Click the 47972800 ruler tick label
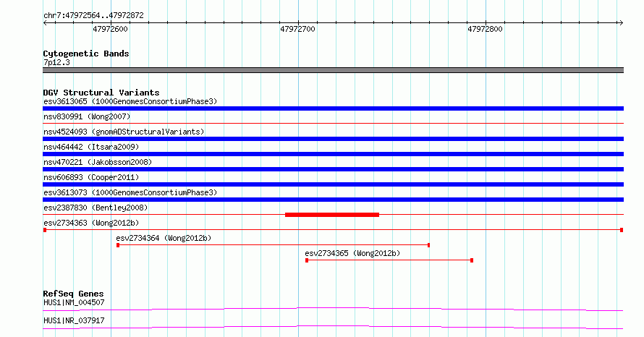The image size is (644, 337). pos(485,29)
